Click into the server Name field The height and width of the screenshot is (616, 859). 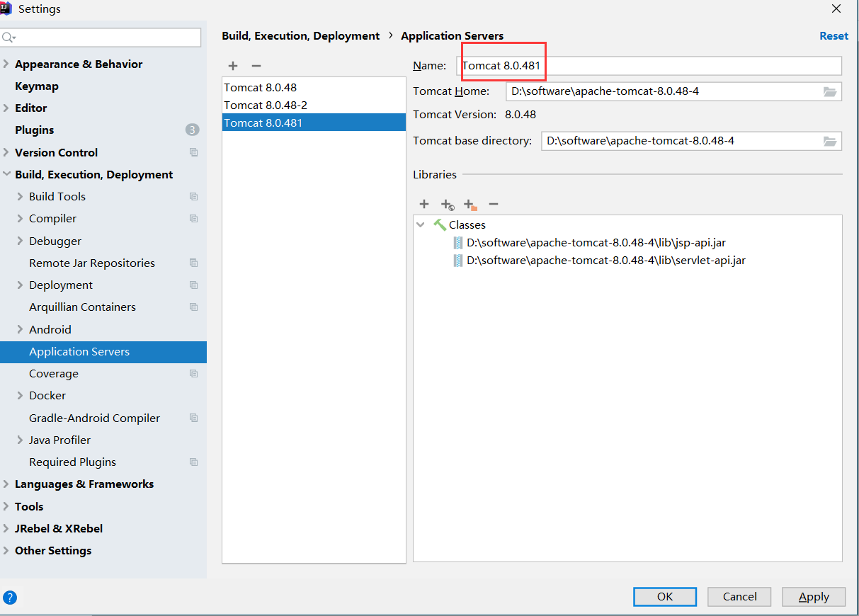tap(649, 66)
